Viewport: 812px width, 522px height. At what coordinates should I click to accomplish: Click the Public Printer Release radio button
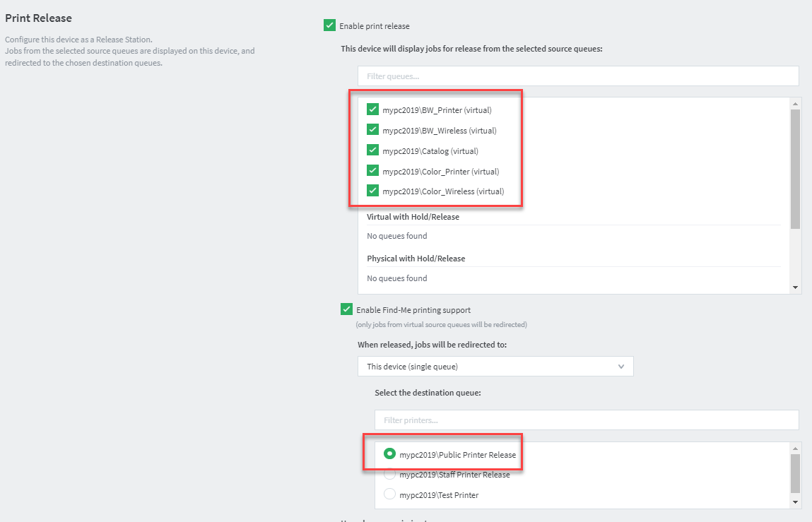tap(389, 453)
